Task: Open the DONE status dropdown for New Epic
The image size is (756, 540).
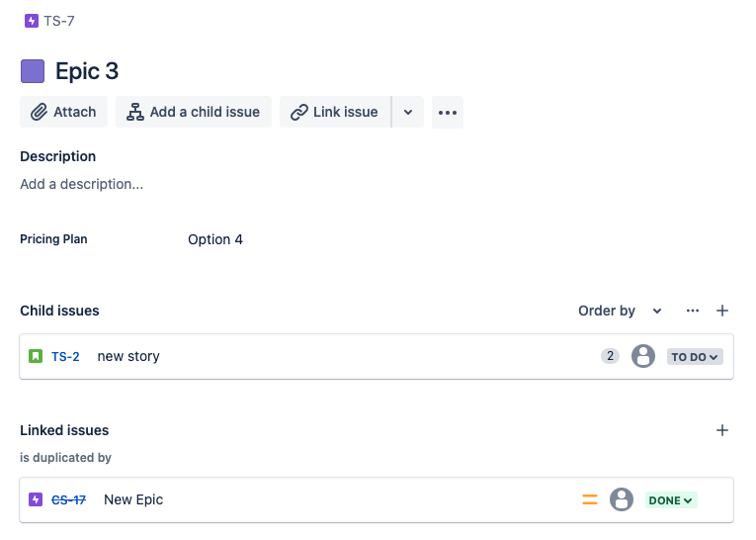Action: (x=671, y=500)
